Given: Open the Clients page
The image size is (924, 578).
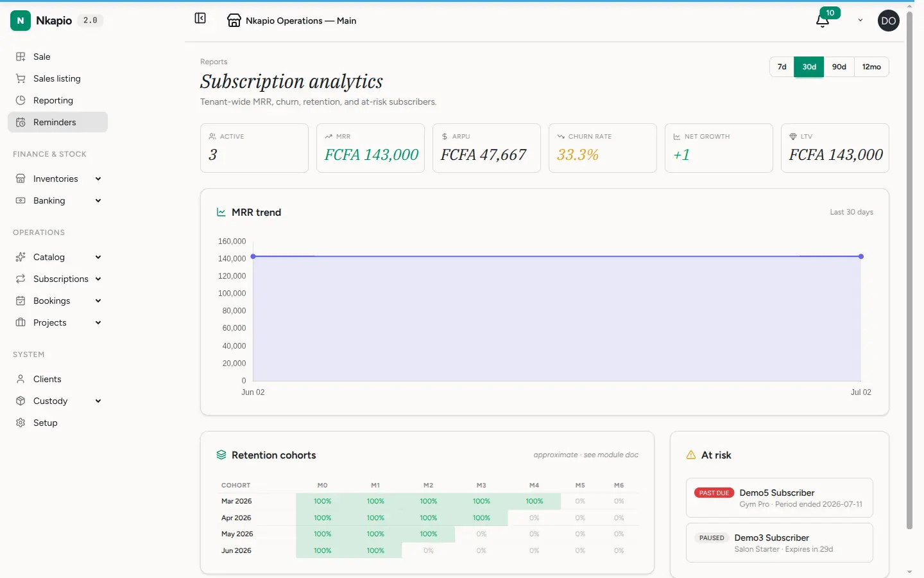Looking at the screenshot, I should click(x=58, y=379).
